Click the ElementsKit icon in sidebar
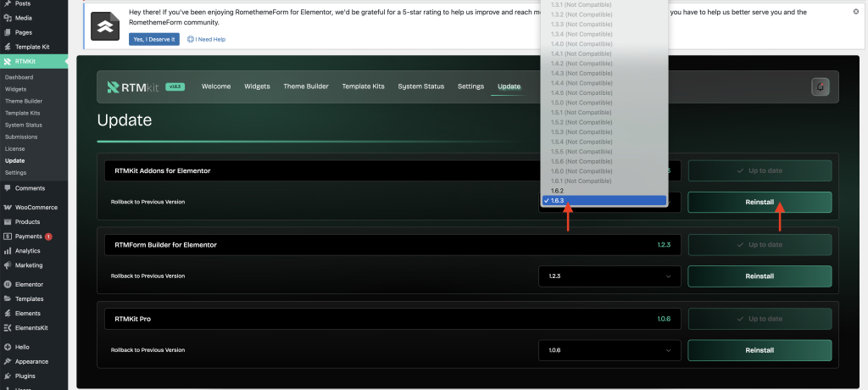This screenshot has height=390, width=868. tap(8, 327)
